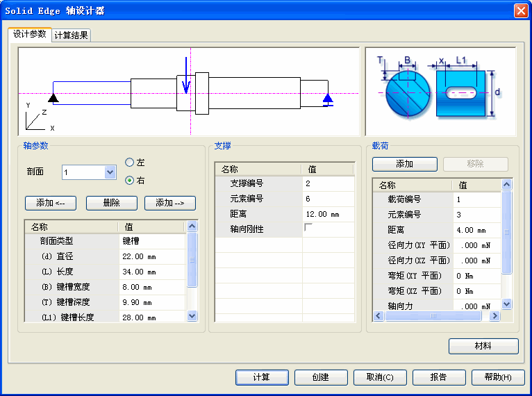Select the 设计参数 tab

pyautogui.click(x=30, y=34)
